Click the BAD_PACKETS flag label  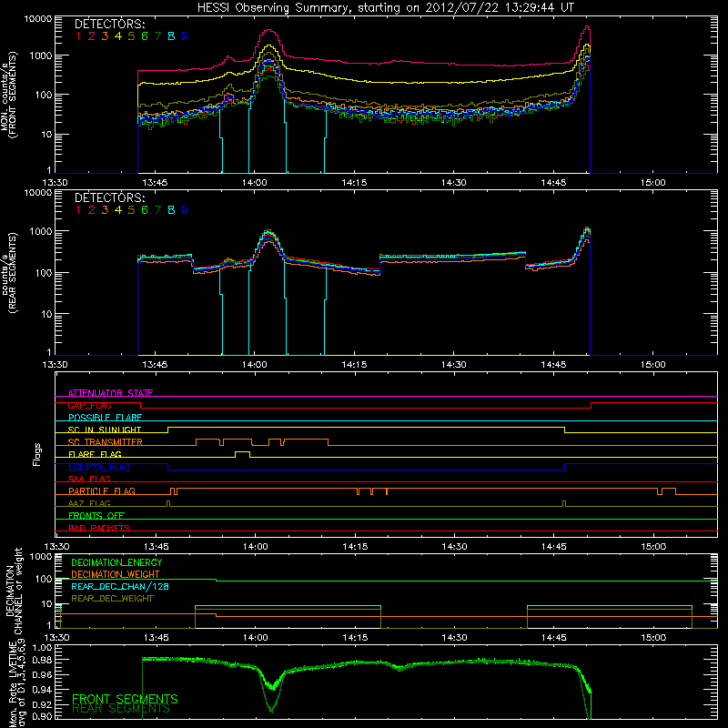pos(99,528)
